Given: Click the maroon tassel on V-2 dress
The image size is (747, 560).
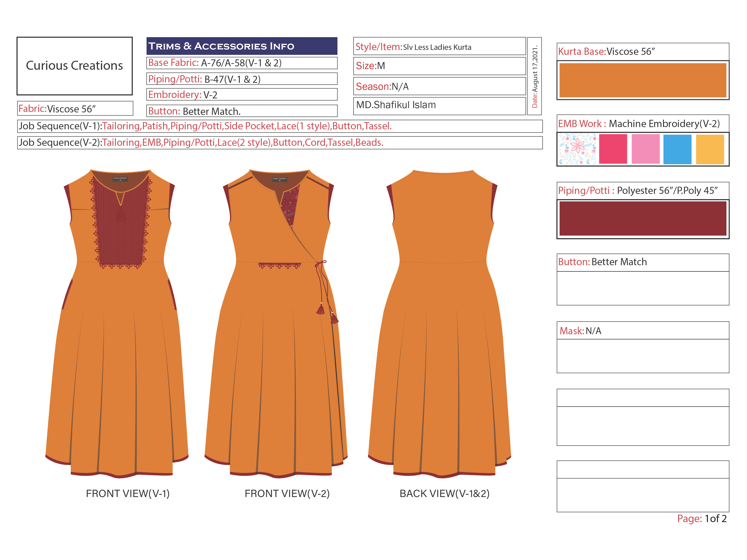Looking at the screenshot, I should click(320, 309).
